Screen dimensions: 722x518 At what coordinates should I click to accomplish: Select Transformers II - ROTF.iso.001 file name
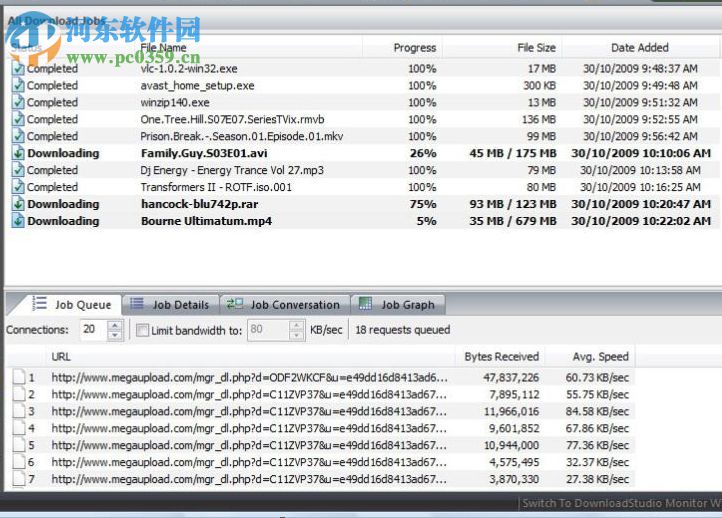[216, 187]
